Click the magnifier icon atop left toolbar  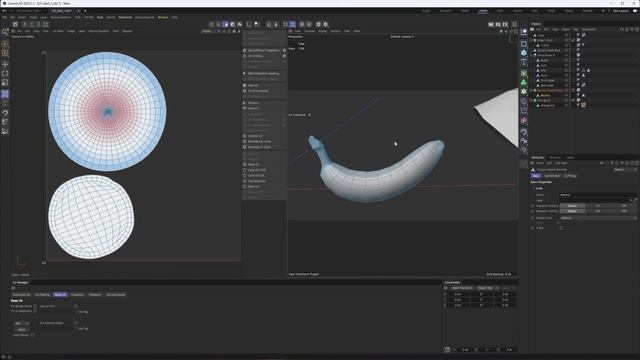tap(5, 32)
